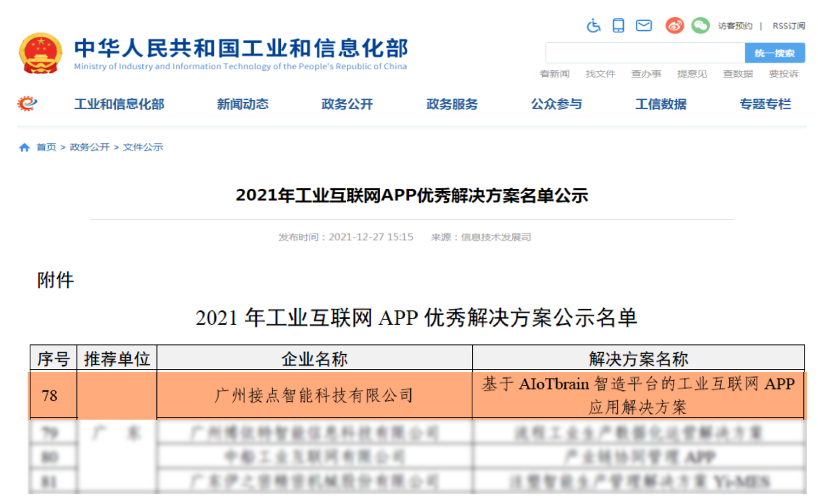Click the email subscription envelope icon
The width and height of the screenshot is (818, 504).
point(644,25)
